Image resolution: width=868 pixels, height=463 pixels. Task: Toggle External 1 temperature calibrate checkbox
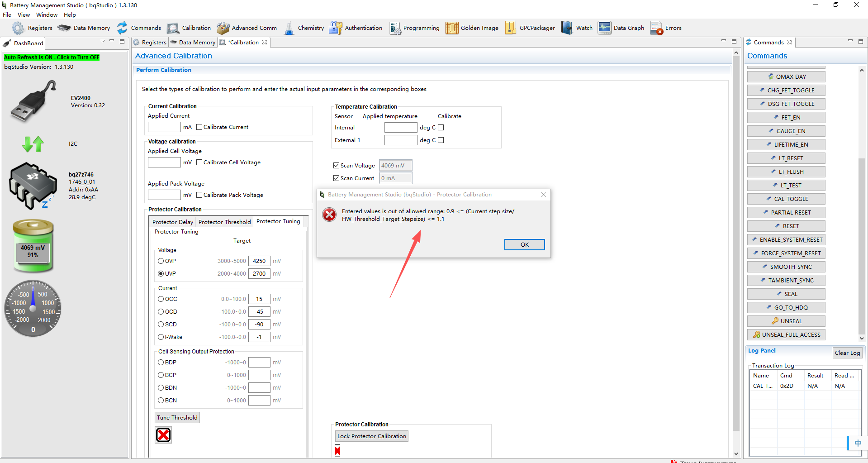tap(441, 140)
